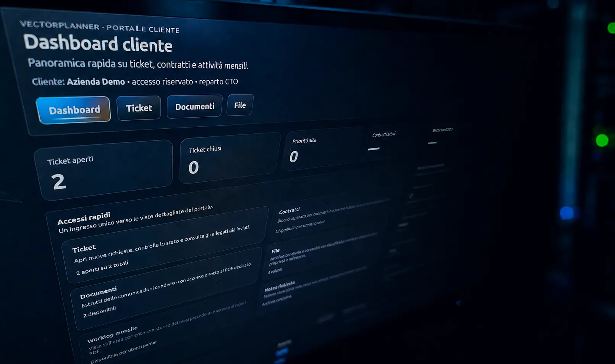Click the '2 aperti su 2 totali' text
The height and width of the screenshot is (364, 615).
click(102, 268)
